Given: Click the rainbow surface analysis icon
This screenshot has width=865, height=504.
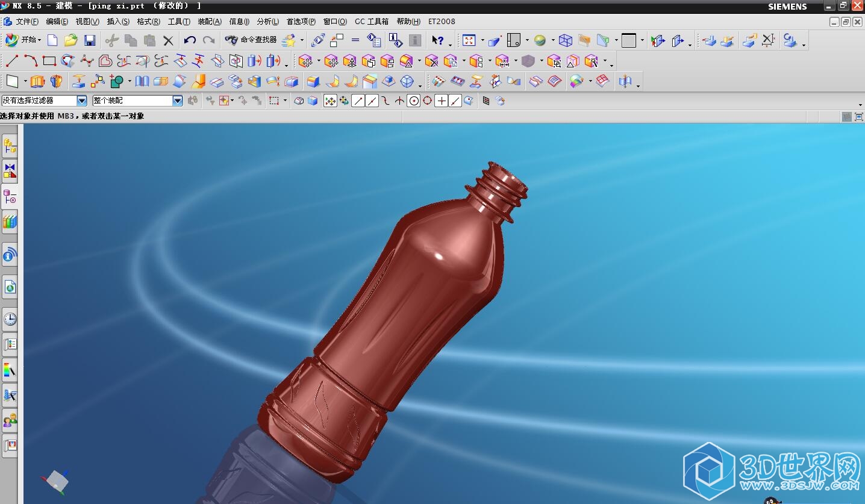Looking at the screenshot, I should point(576,81).
